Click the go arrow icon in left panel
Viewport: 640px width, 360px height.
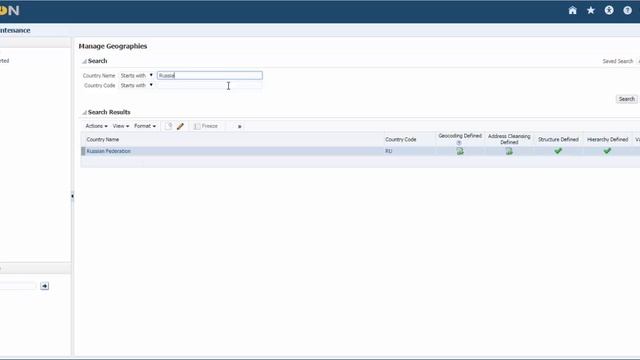(44, 286)
